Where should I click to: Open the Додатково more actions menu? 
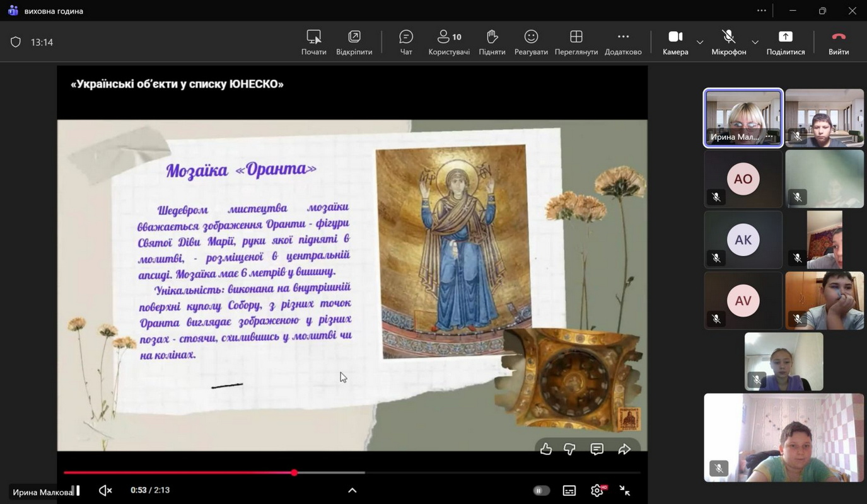(623, 42)
